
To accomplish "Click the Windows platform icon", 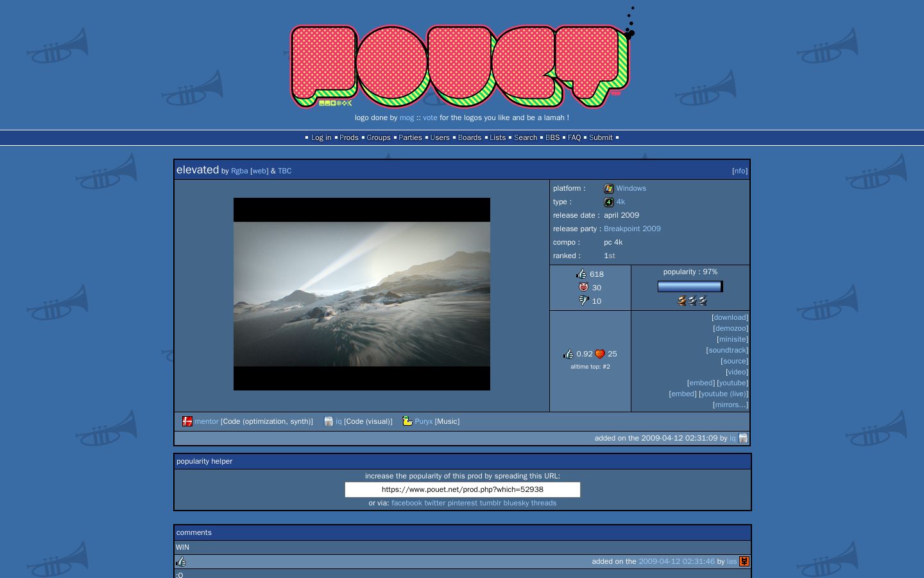I will (609, 189).
